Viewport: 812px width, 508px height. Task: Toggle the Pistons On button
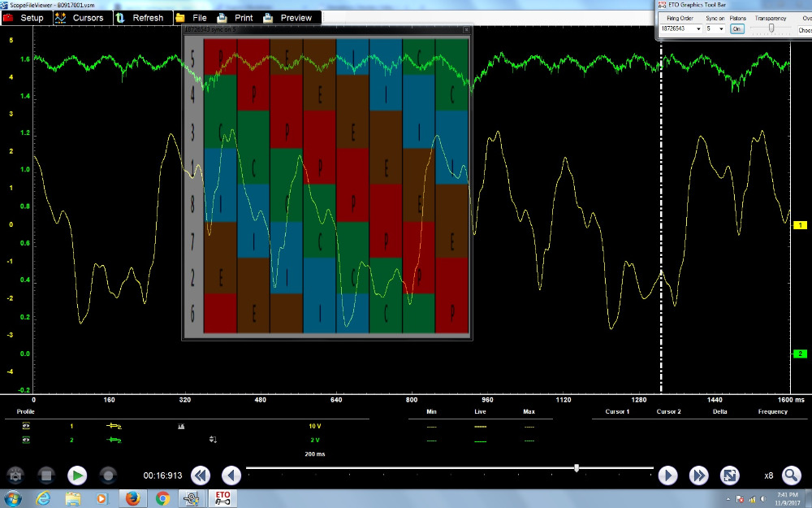[736, 29]
